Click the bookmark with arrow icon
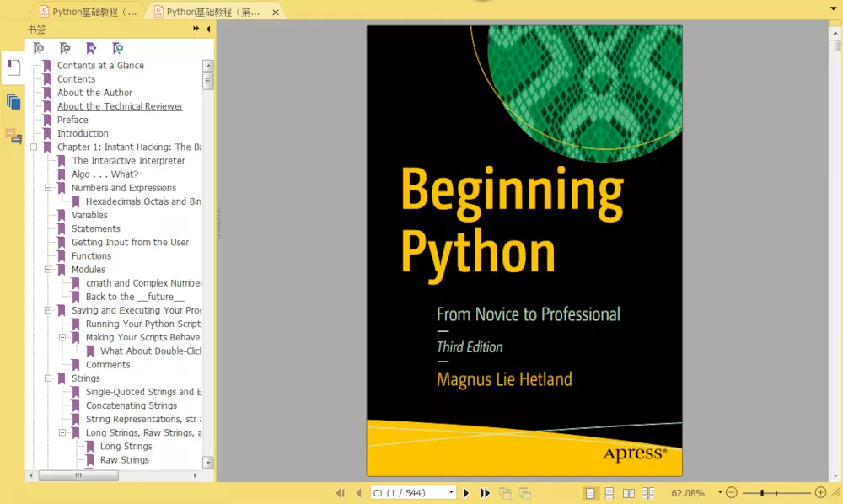Image resolution: width=843 pixels, height=504 pixels. [91, 48]
